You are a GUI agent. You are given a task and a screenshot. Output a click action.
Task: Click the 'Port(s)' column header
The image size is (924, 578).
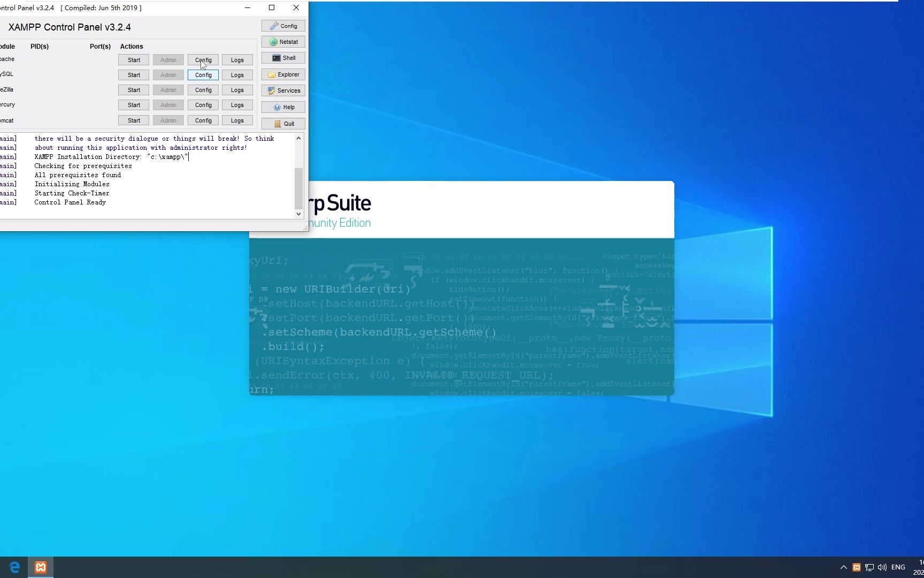100,47
